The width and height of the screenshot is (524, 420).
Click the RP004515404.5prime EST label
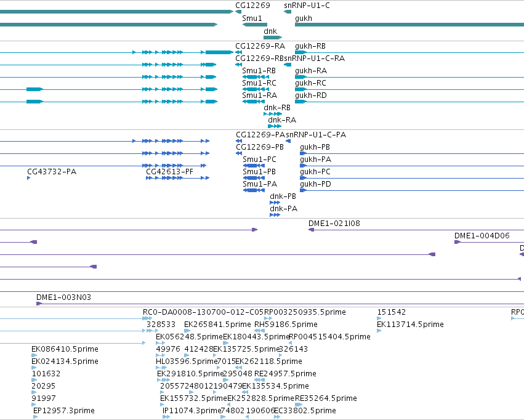pyautogui.click(x=329, y=337)
